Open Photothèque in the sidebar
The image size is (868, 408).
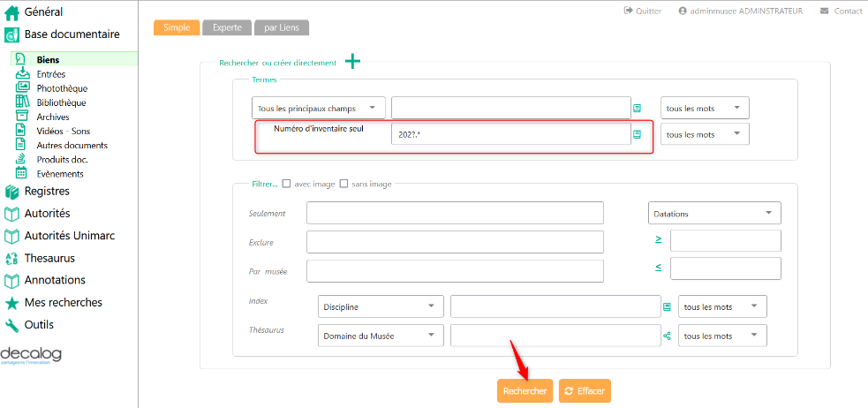61,88
